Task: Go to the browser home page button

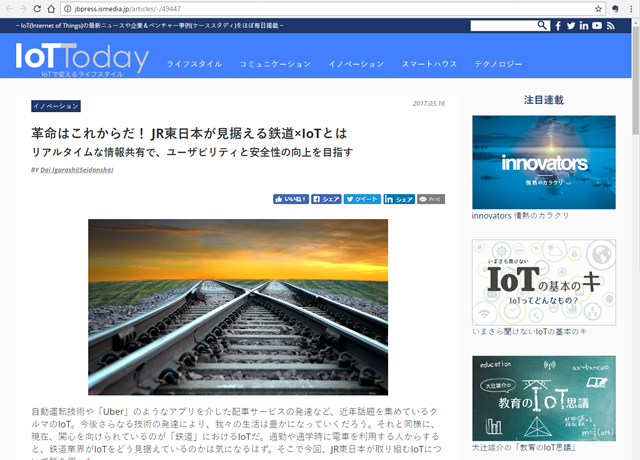Action: coord(53,8)
